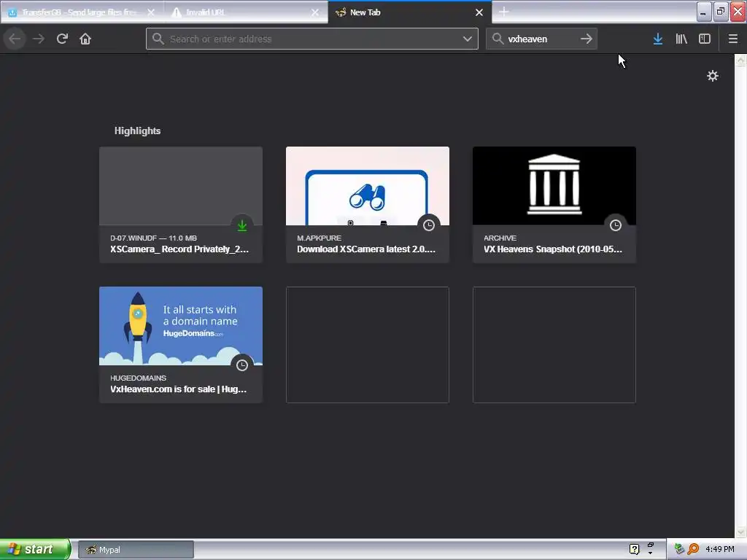Screen dimensions: 747x560
Task: Open a new tab with plus button
Action: 504,12
